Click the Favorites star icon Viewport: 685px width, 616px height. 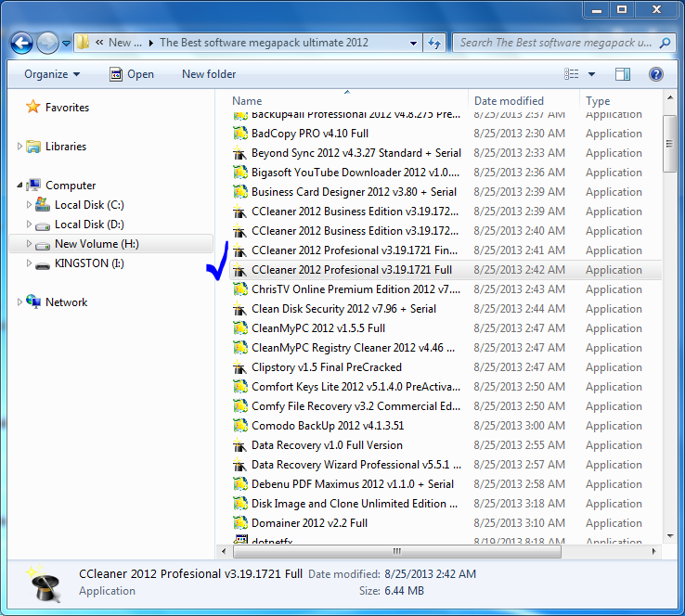(32, 107)
